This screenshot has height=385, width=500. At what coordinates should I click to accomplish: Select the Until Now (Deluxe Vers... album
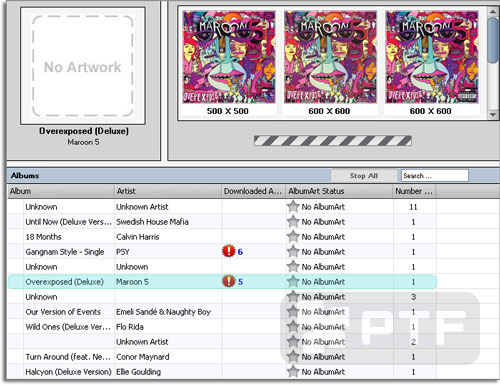coord(68,222)
